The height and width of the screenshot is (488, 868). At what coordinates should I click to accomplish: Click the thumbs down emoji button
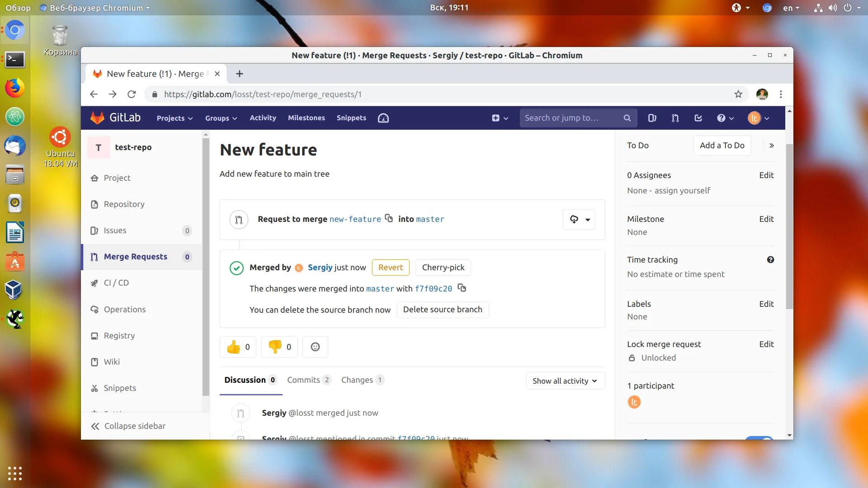click(x=279, y=347)
